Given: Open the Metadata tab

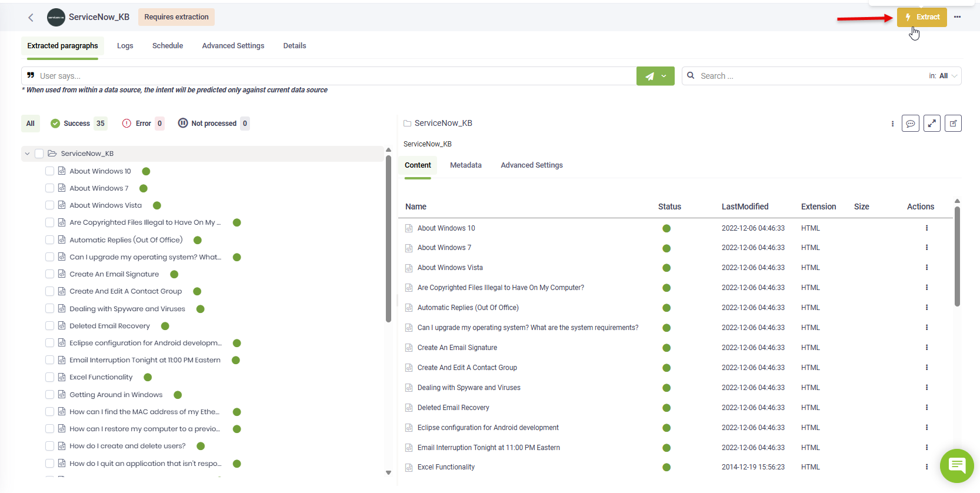Looking at the screenshot, I should pyautogui.click(x=465, y=165).
